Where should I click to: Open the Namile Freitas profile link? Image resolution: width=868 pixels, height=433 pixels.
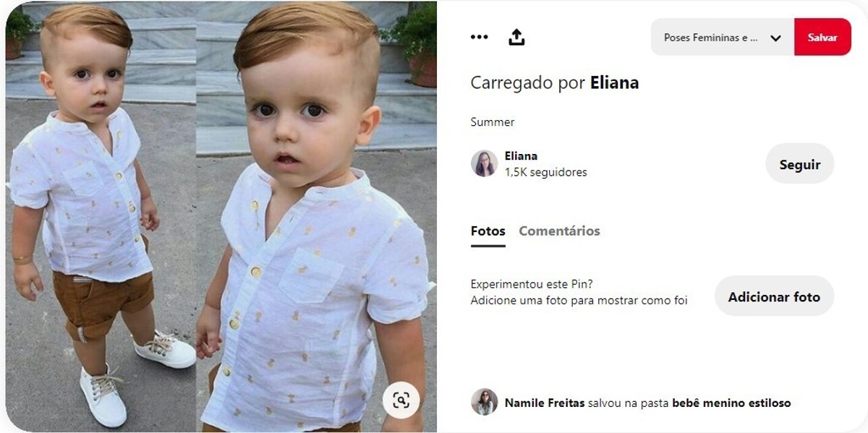click(545, 403)
